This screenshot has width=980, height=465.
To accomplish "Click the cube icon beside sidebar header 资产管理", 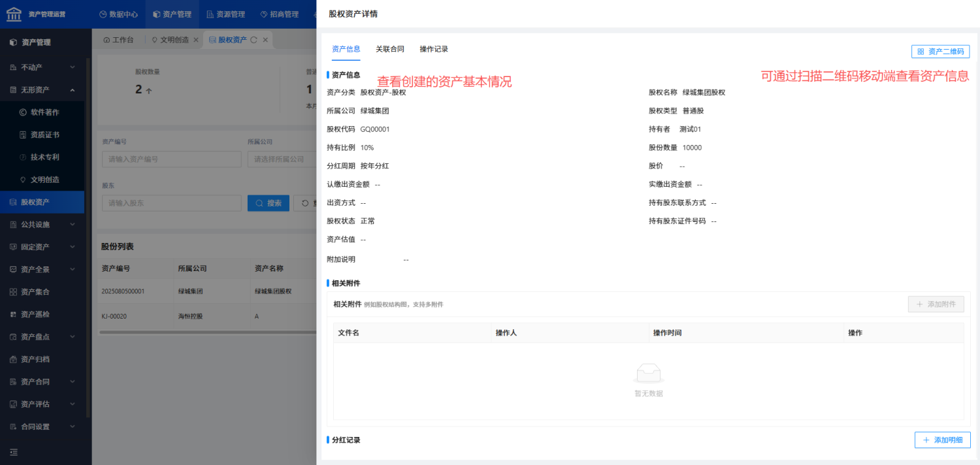I will point(13,42).
